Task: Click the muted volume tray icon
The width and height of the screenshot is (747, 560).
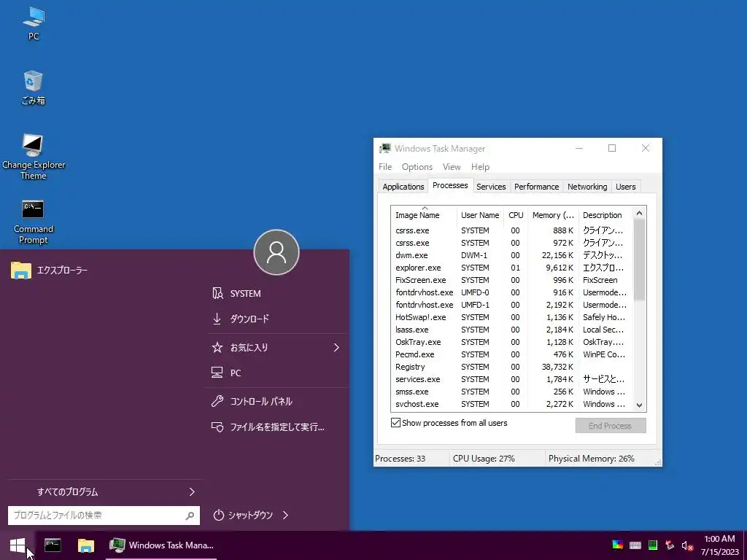Action: 687,545
